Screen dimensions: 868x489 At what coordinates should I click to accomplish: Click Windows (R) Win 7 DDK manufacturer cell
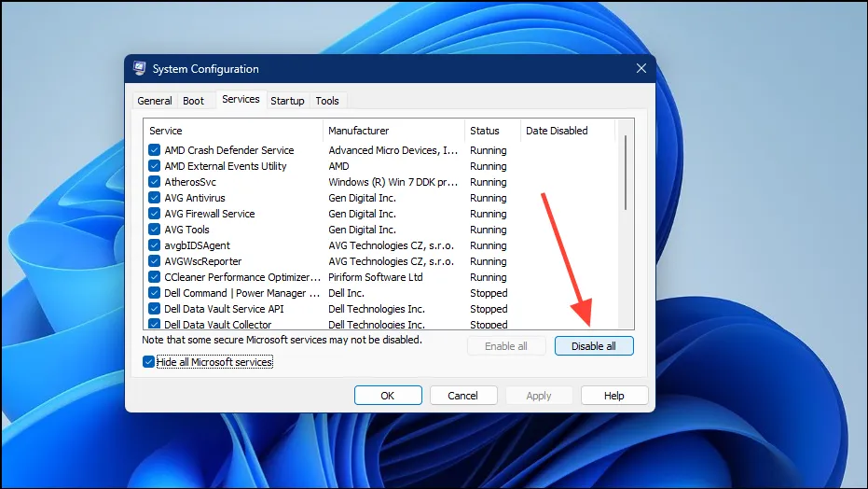point(393,182)
